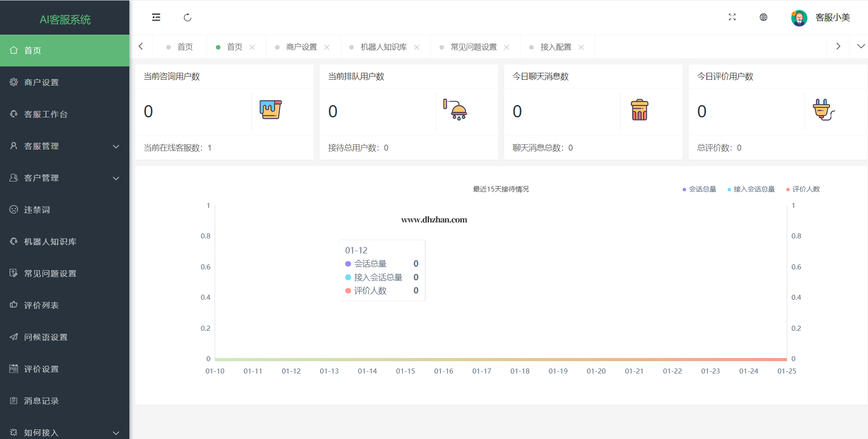Click the 01-16 date label on chart axis
The height and width of the screenshot is (439, 868).
pos(444,371)
